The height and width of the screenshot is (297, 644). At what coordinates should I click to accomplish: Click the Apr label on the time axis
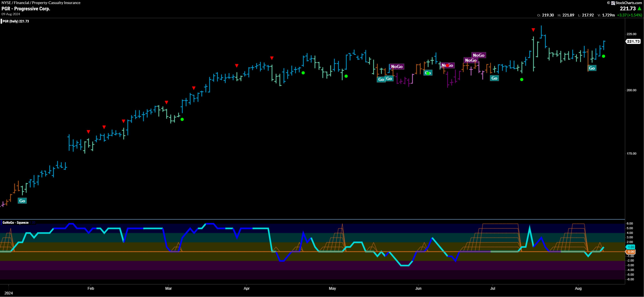click(246, 288)
